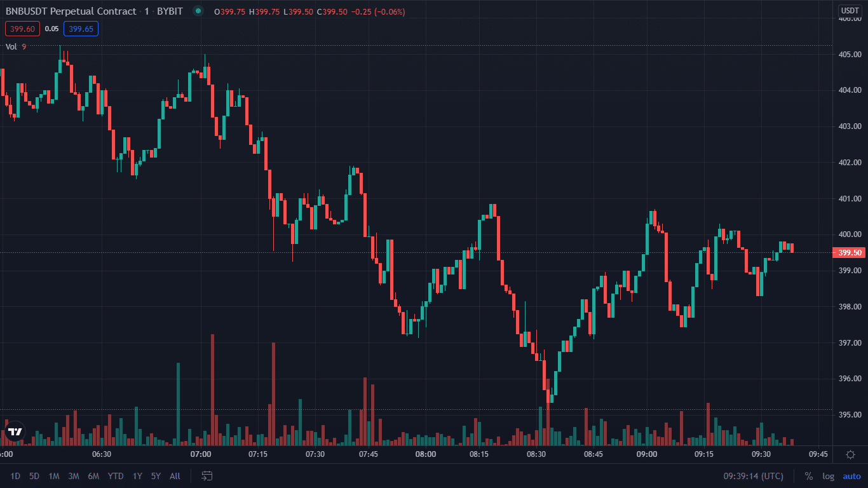Show All time range
This screenshot has width=868, height=488.
click(x=175, y=476)
